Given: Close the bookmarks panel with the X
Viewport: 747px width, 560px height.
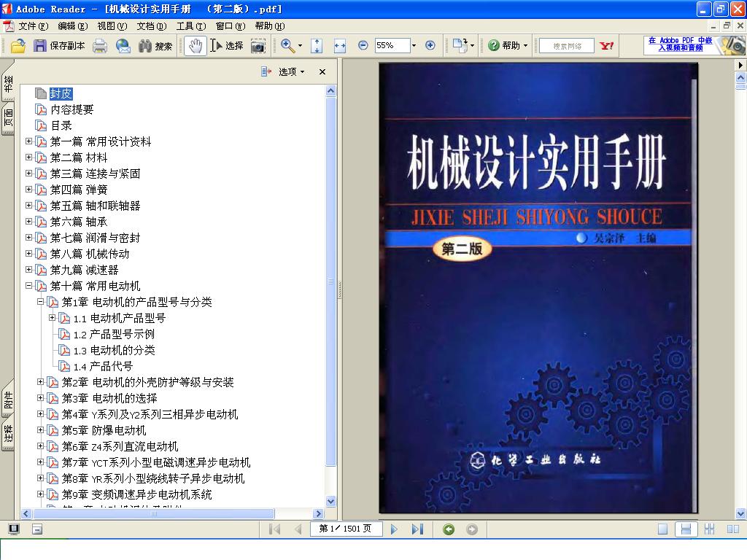Looking at the screenshot, I should 322,72.
